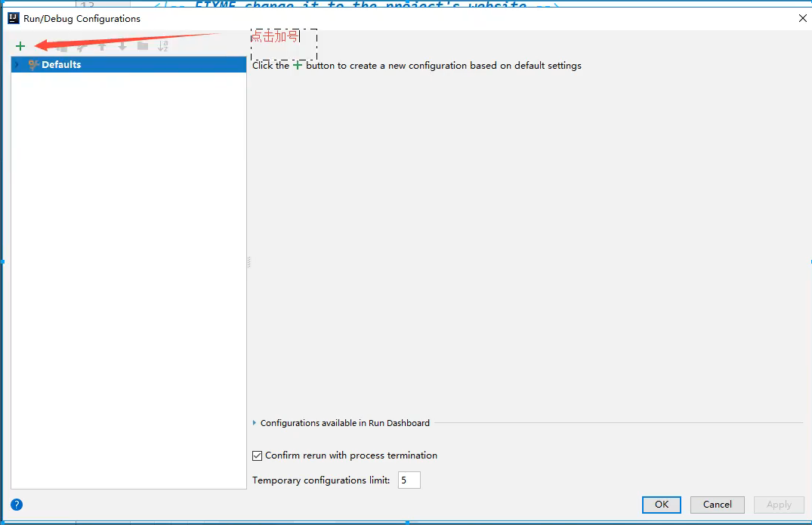The image size is (812, 525).
Task: Dismiss the dialog with Cancel
Action: point(718,505)
